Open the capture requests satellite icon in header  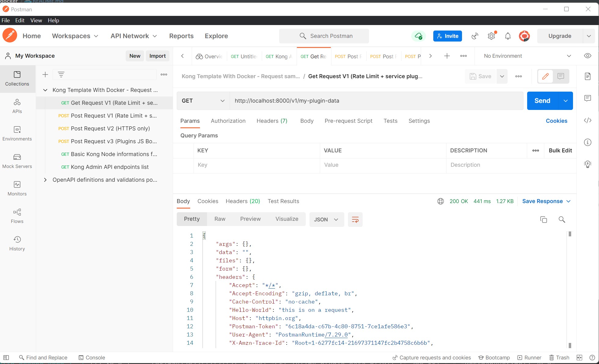pos(475,36)
